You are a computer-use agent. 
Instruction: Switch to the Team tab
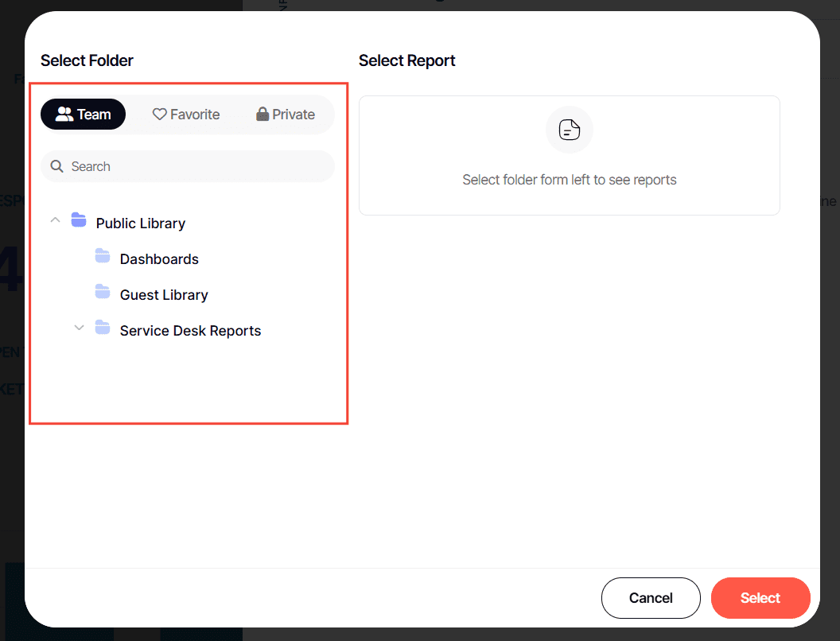click(84, 115)
